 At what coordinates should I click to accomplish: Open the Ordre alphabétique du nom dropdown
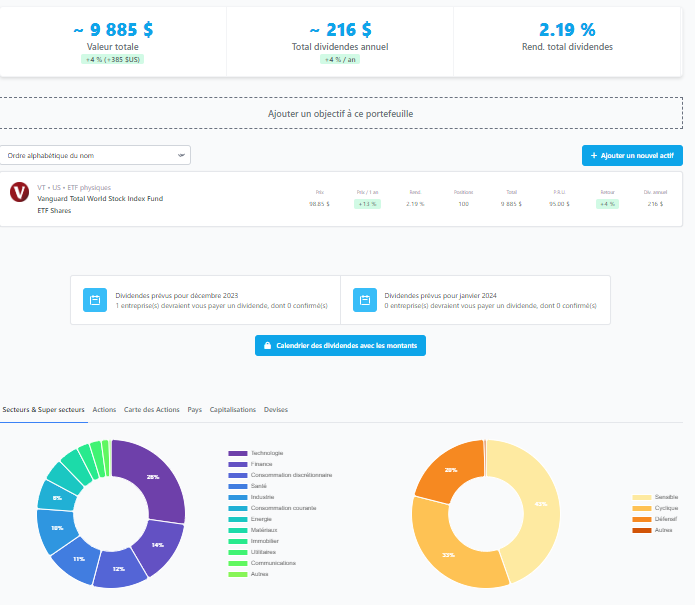click(x=95, y=155)
